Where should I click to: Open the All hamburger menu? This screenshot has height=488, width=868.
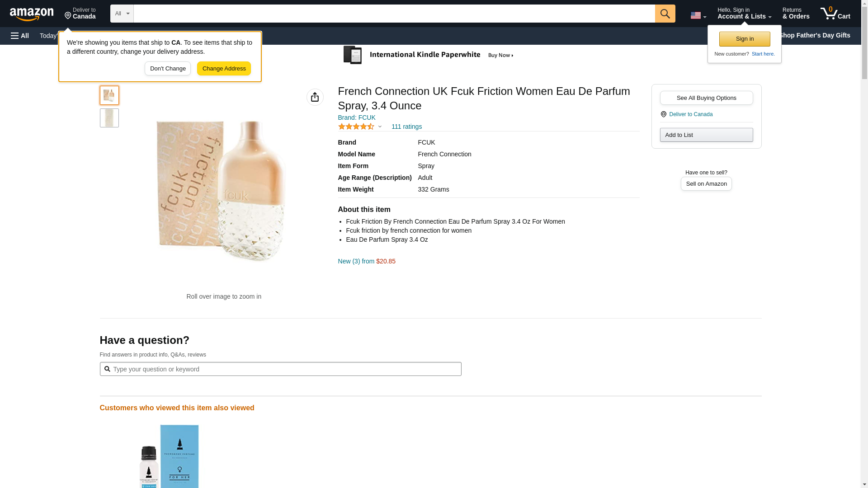(20, 36)
